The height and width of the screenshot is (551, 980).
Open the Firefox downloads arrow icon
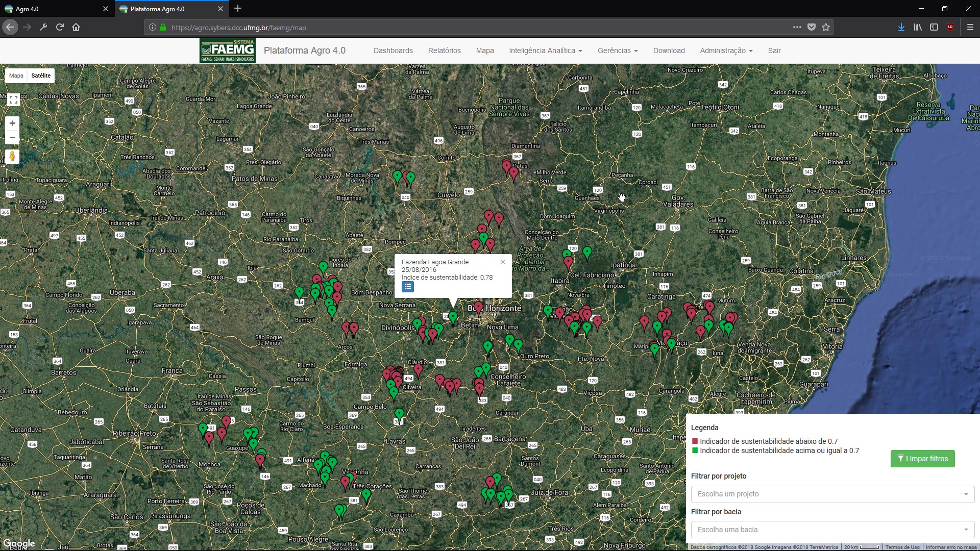point(901,28)
